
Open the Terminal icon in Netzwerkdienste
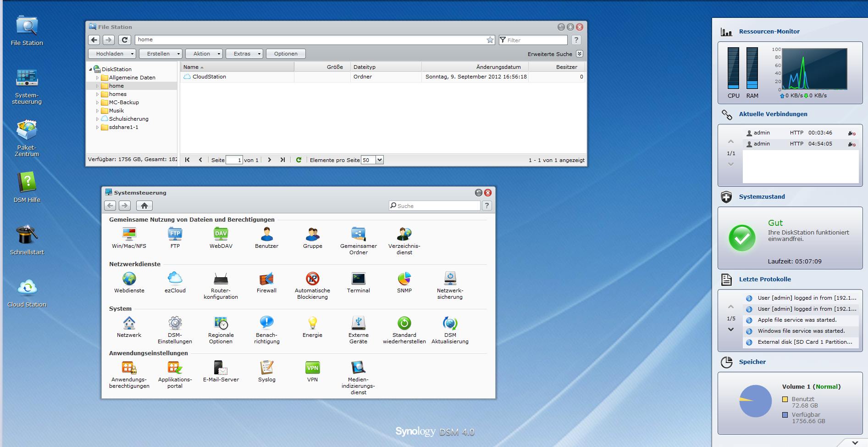pos(358,279)
